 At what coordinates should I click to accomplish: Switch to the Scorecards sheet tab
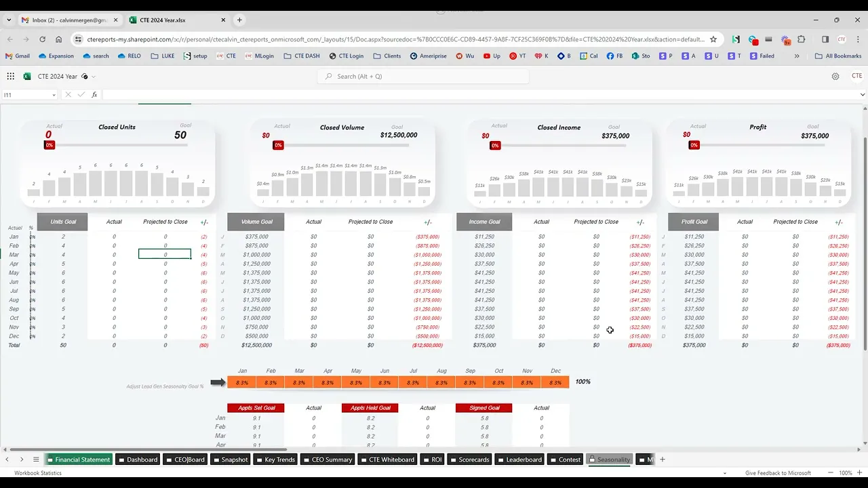469,460
